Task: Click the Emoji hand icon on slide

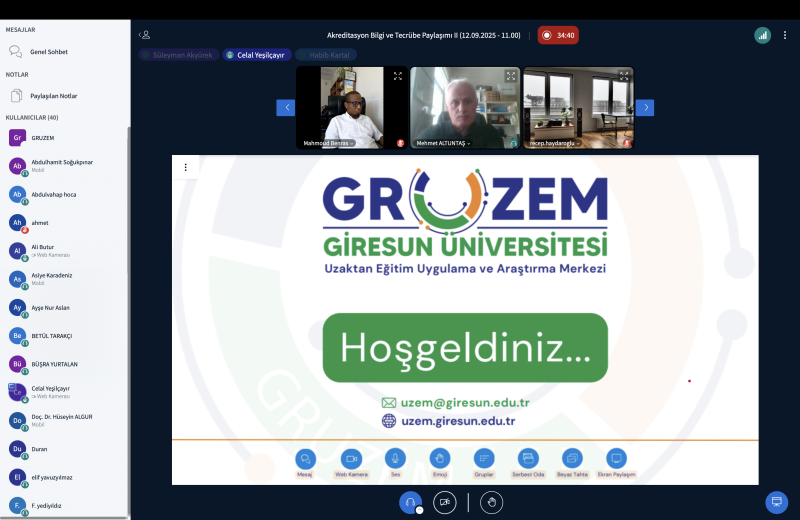Action: tap(440, 459)
